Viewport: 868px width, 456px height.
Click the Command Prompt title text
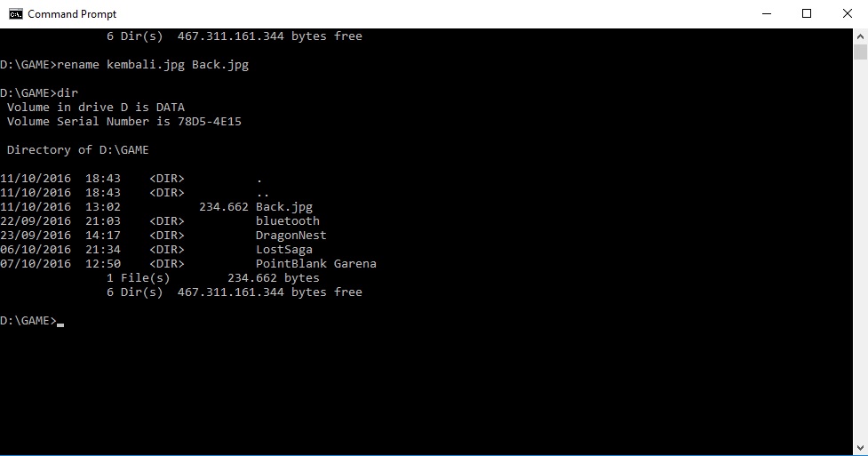[x=72, y=14]
